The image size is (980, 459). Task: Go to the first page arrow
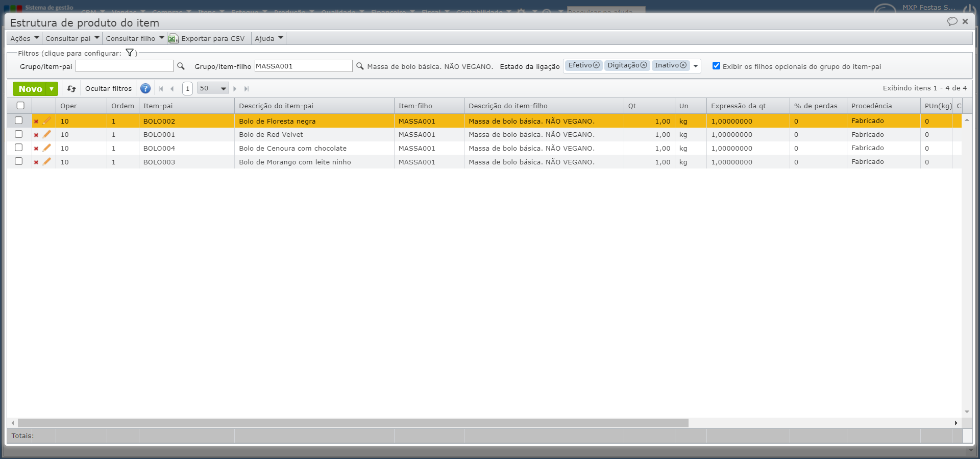coord(161,89)
